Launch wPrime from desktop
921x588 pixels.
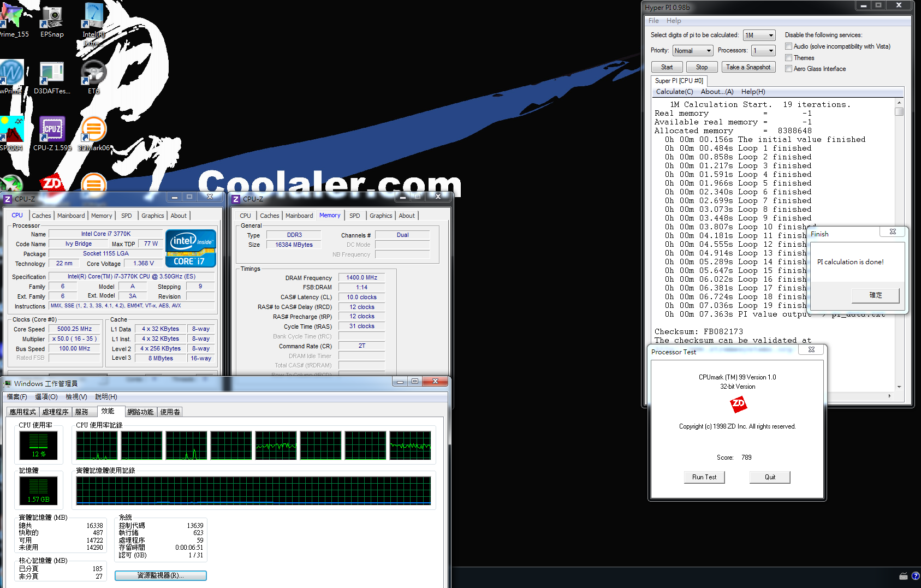coord(11,76)
